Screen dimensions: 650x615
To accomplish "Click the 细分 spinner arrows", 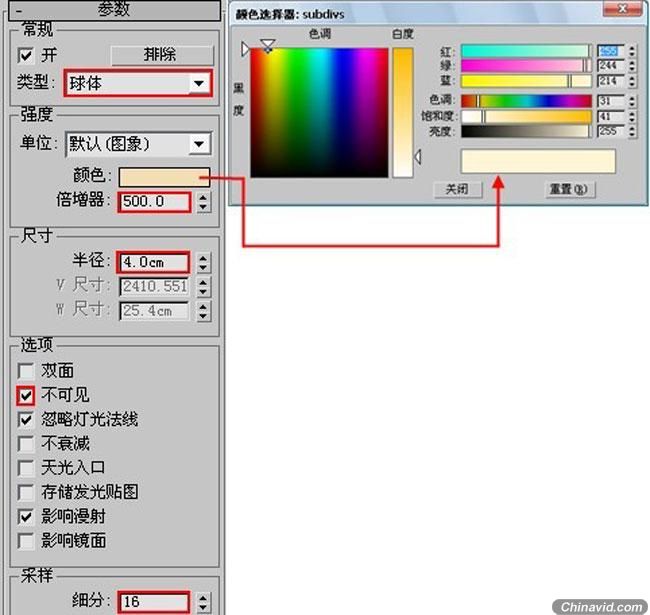I will pos(203,602).
